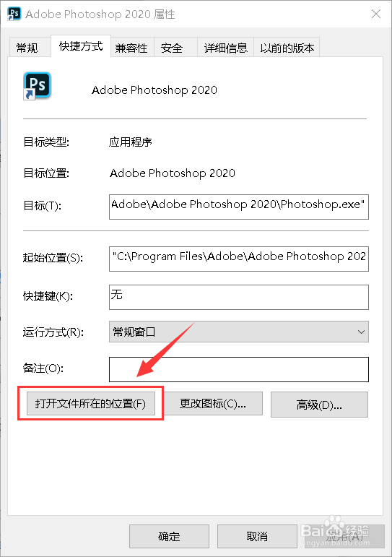Screen dimensions: 392x557
Task: Expand the 运行方式 dropdown arrow
Action: (361, 332)
